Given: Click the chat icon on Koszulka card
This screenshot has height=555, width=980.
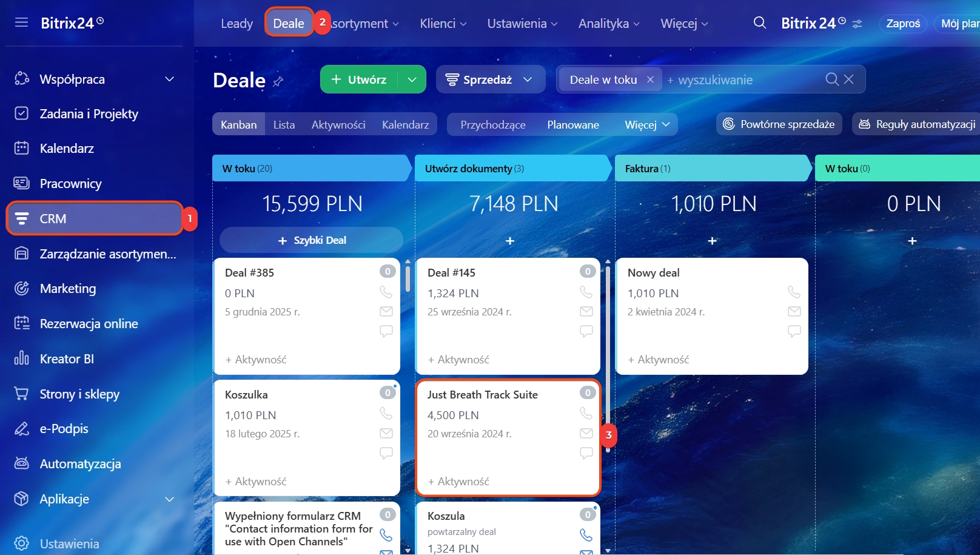Looking at the screenshot, I should pyautogui.click(x=386, y=453).
